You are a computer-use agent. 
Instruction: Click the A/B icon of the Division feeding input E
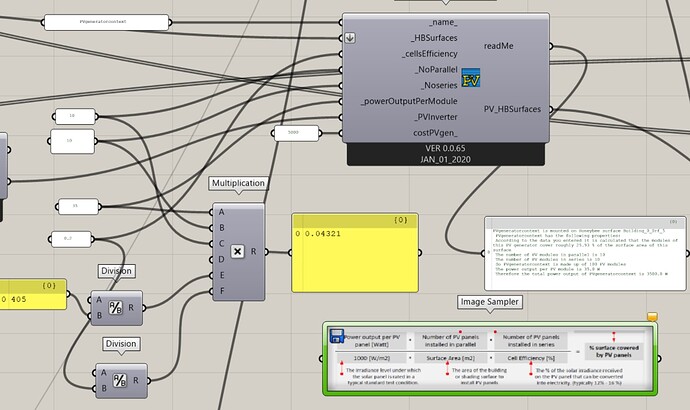pyautogui.click(x=115, y=308)
